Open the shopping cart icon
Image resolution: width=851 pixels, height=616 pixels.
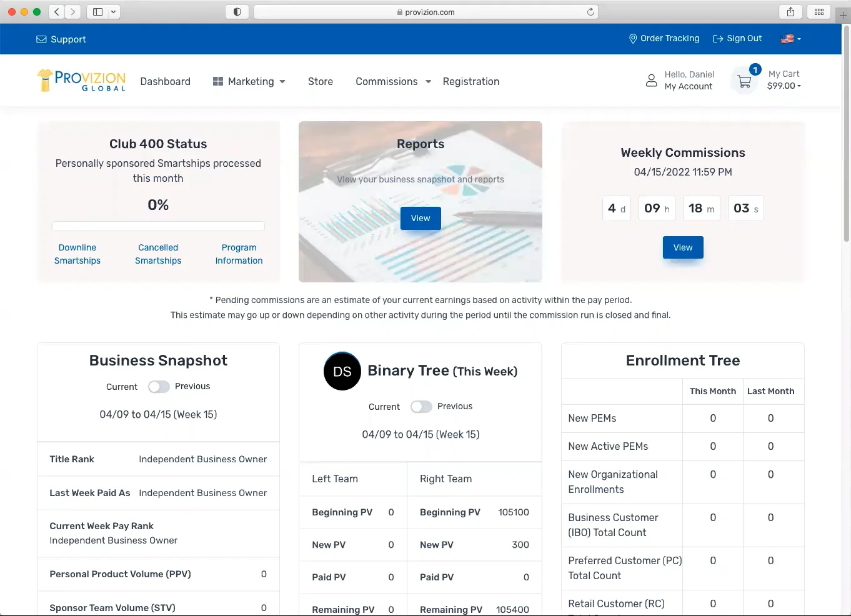(x=744, y=82)
